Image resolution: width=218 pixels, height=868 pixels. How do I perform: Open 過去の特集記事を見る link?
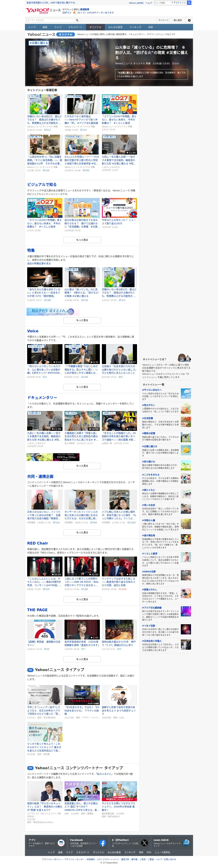tap(39, 263)
